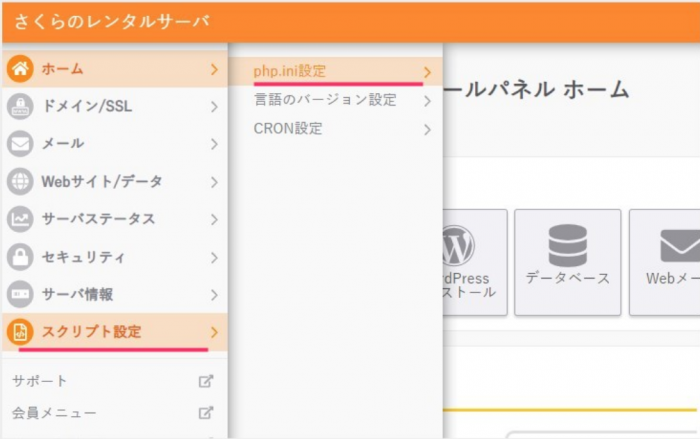Click the Home house icon

click(x=20, y=69)
